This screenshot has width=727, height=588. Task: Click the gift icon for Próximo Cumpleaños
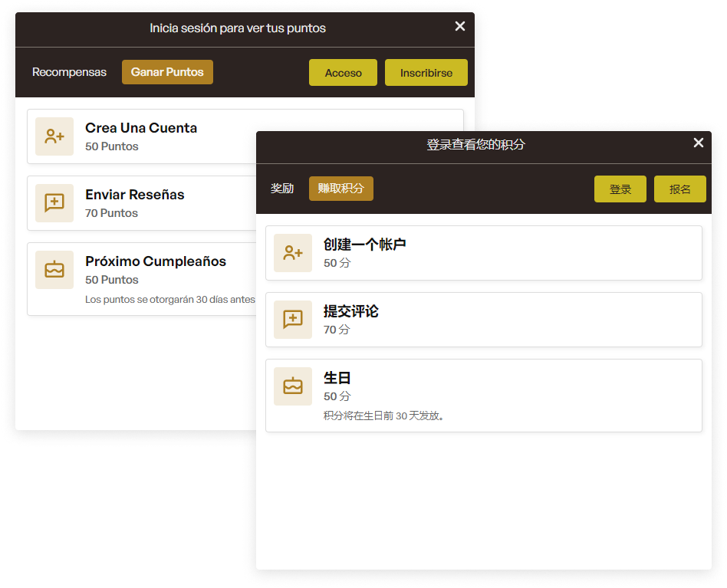[x=54, y=269]
